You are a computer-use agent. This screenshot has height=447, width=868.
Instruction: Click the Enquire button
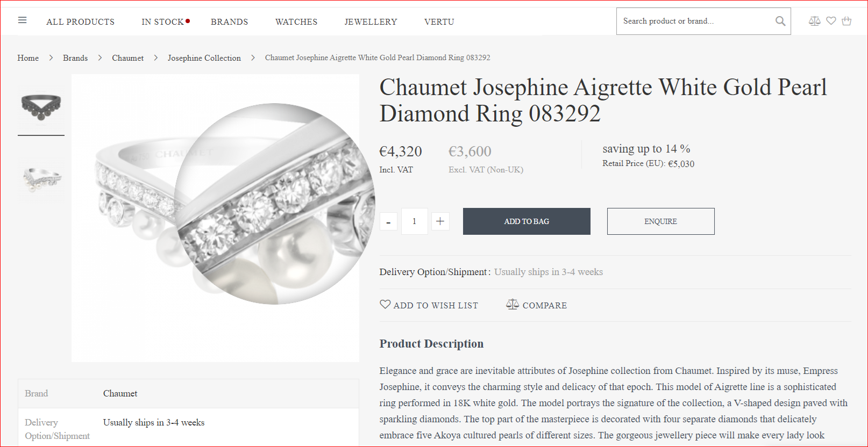pos(660,221)
